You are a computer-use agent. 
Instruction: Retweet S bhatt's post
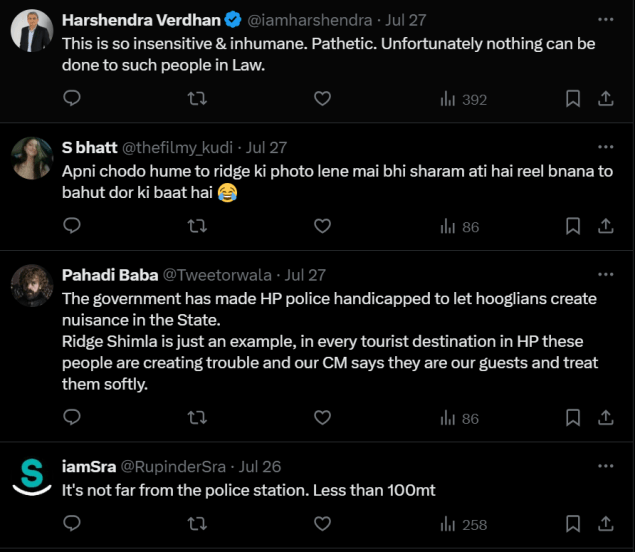click(197, 226)
